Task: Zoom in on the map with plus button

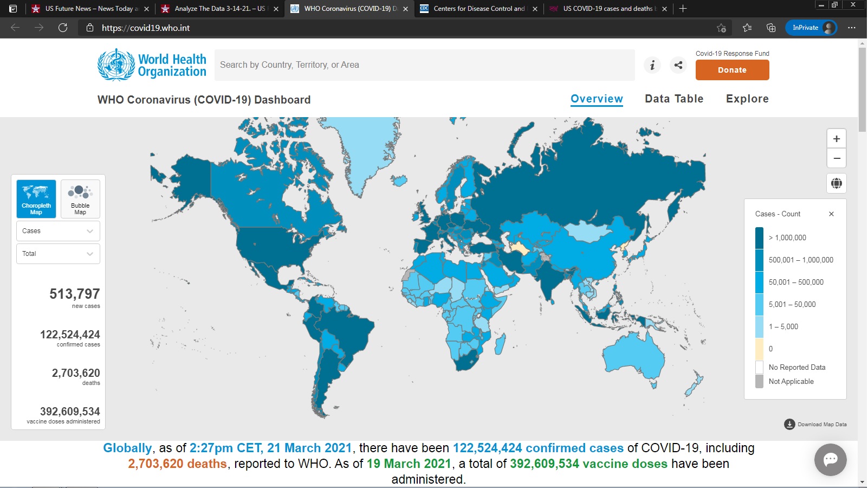Action: 836,139
